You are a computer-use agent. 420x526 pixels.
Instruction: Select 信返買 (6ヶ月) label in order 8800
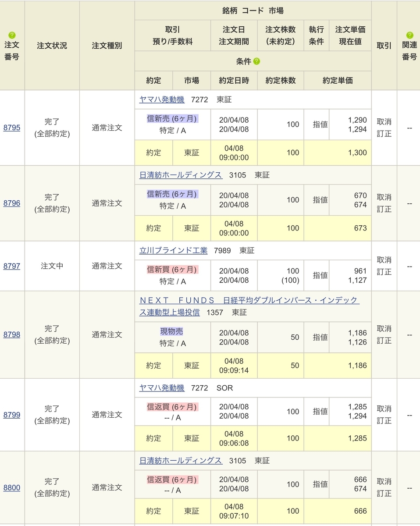[x=172, y=480]
